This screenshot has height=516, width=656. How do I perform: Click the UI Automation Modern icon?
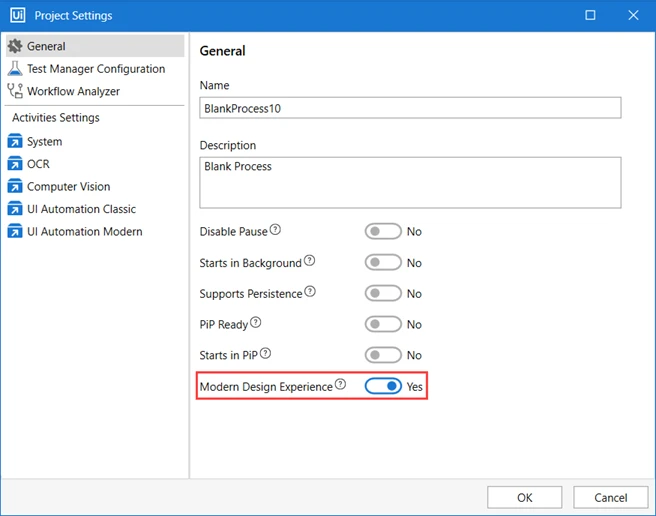pyautogui.click(x=15, y=231)
